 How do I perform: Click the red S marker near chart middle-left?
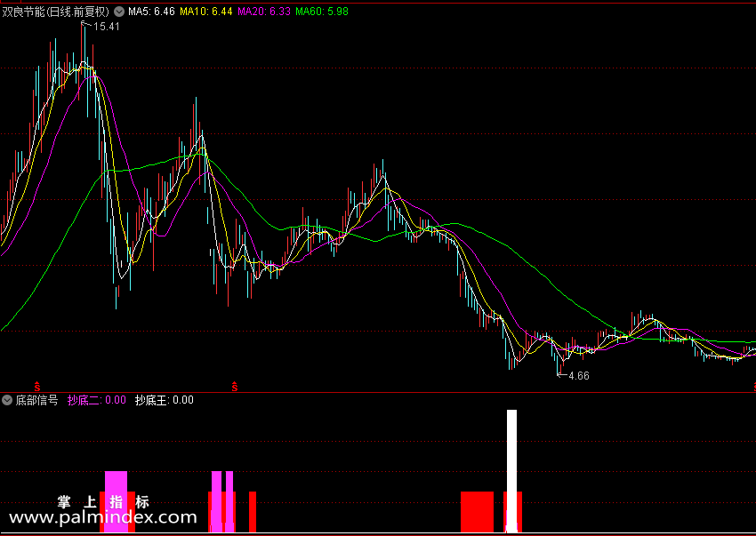click(x=235, y=386)
